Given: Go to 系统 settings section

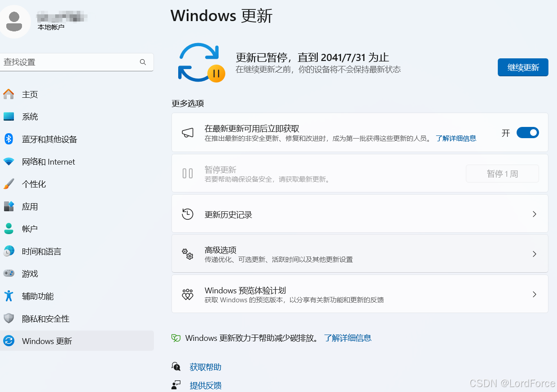Looking at the screenshot, I should pyautogui.click(x=77, y=117).
